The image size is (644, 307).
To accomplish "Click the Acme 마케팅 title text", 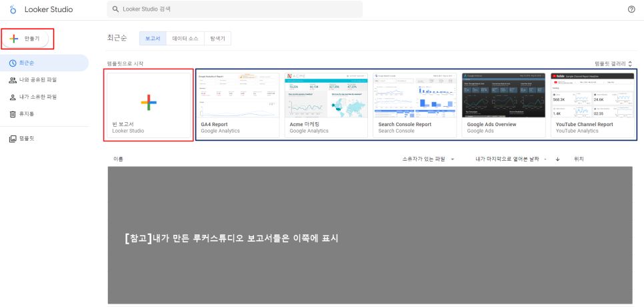I will tap(305, 125).
